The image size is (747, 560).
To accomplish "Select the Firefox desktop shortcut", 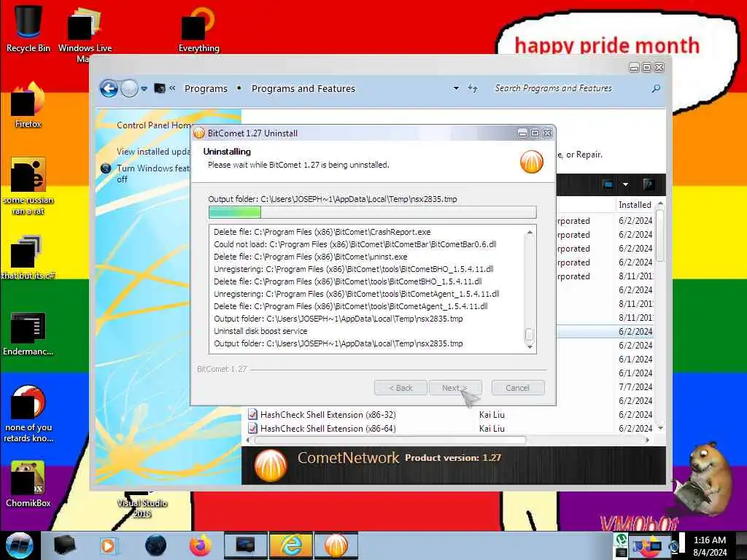I will tap(28, 106).
